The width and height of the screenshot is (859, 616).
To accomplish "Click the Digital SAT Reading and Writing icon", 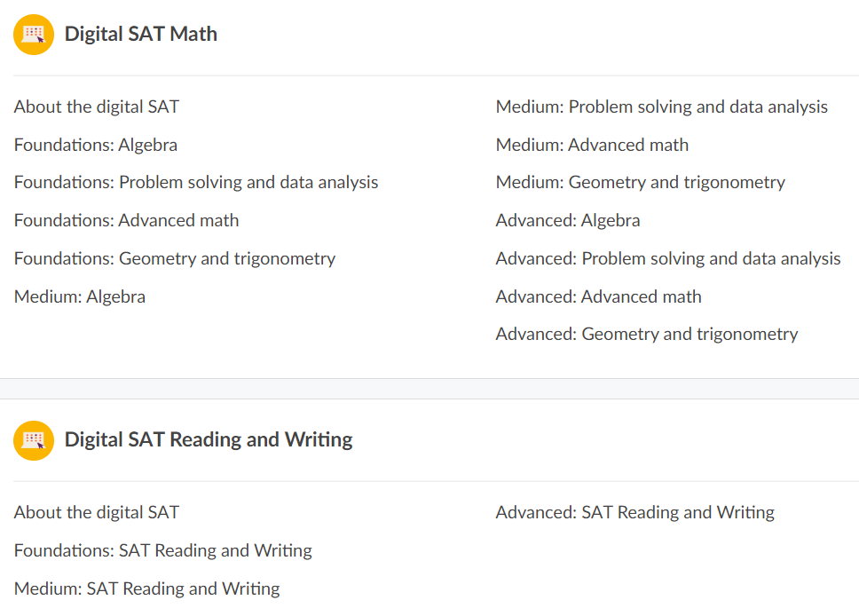I will pyautogui.click(x=34, y=440).
